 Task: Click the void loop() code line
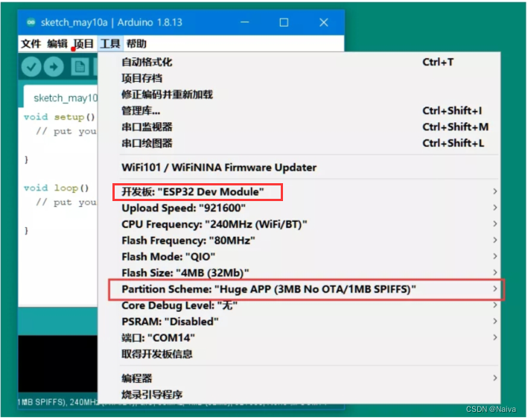(x=57, y=188)
